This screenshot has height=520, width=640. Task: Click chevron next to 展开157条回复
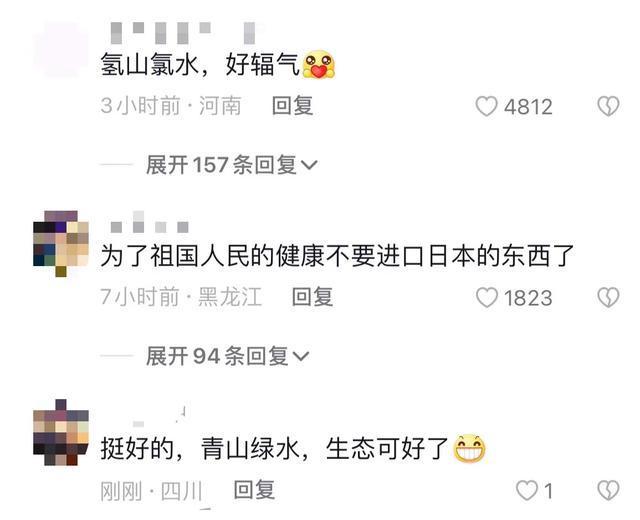pos(309,165)
